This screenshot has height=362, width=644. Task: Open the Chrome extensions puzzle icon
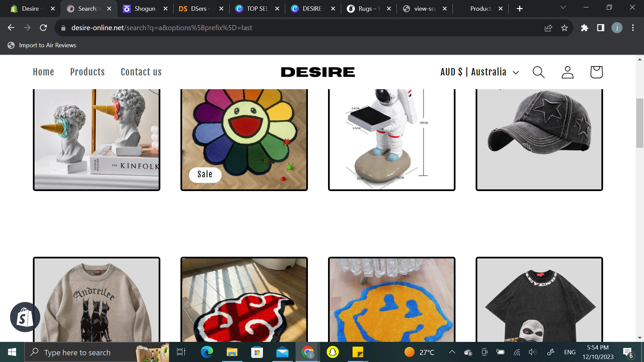pos(585,28)
